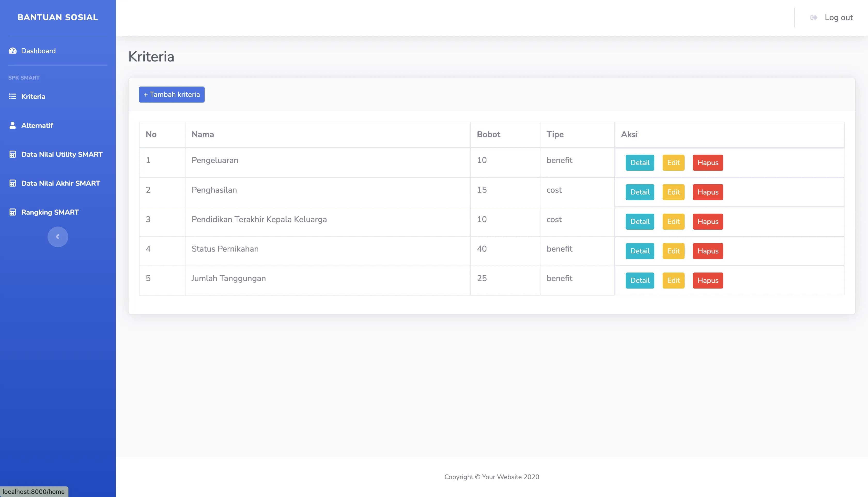Edit the Penghasilan criterion

[x=673, y=192]
